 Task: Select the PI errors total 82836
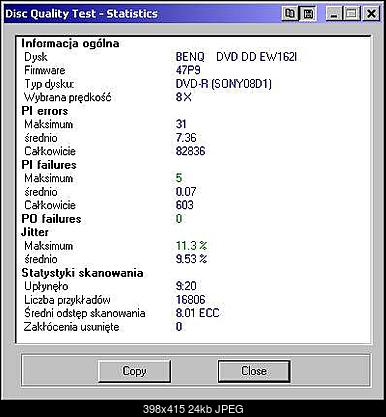190,151
